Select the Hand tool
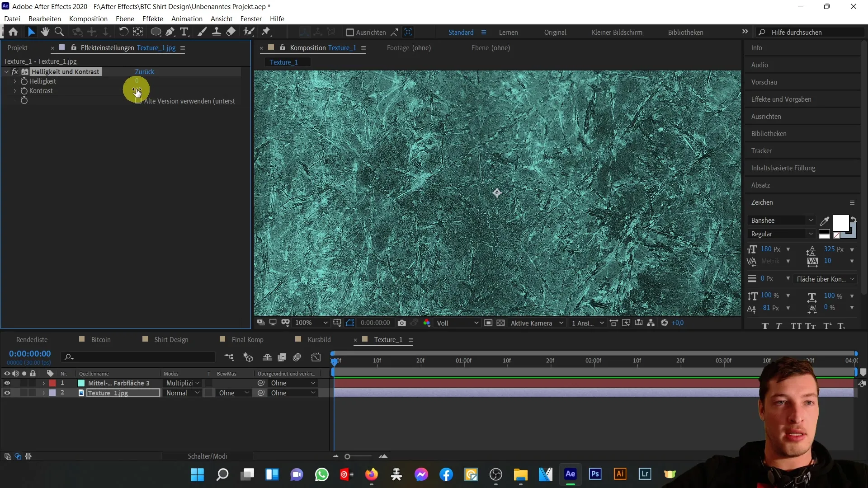868x488 pixels. coord(45,32)
